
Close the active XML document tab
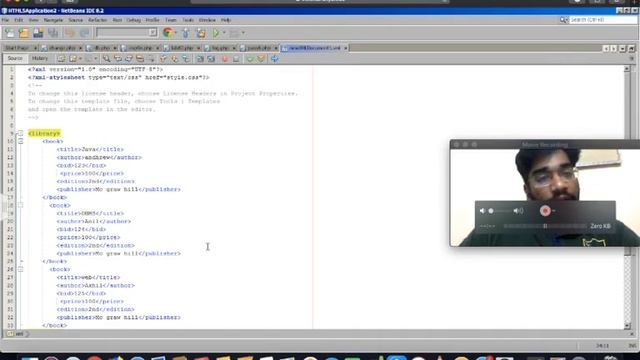[345, 48]
